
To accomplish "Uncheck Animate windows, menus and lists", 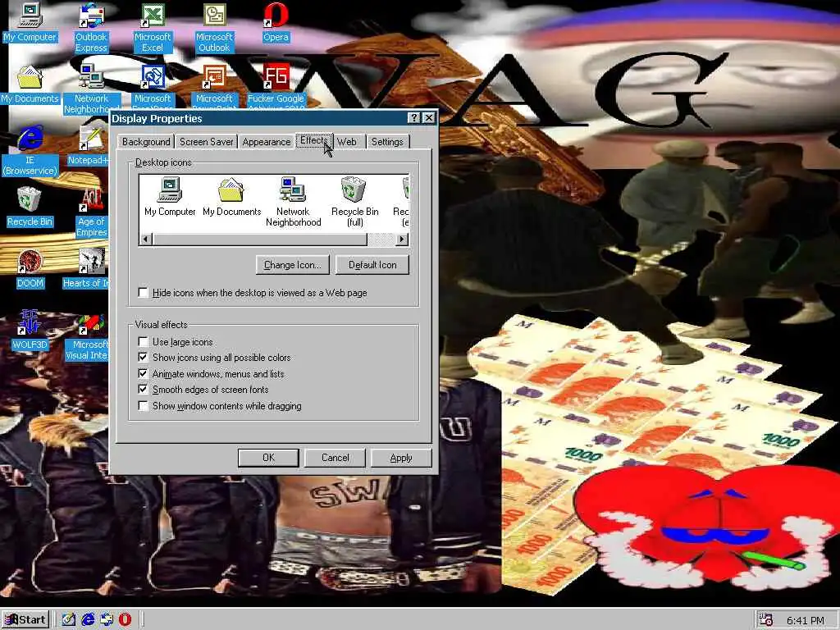I will click(143, 373).
